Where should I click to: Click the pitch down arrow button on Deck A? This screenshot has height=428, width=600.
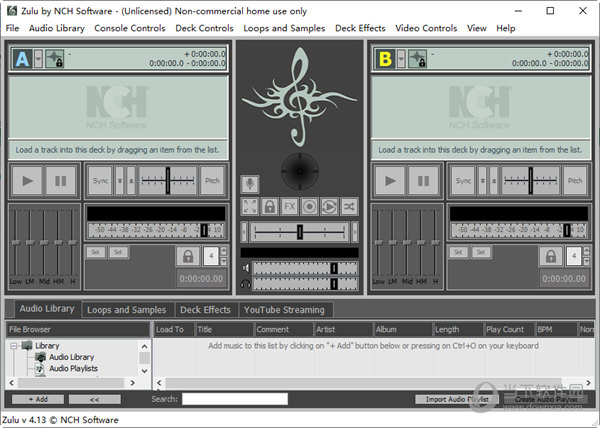pyautogui.click(x=120, y=181)
